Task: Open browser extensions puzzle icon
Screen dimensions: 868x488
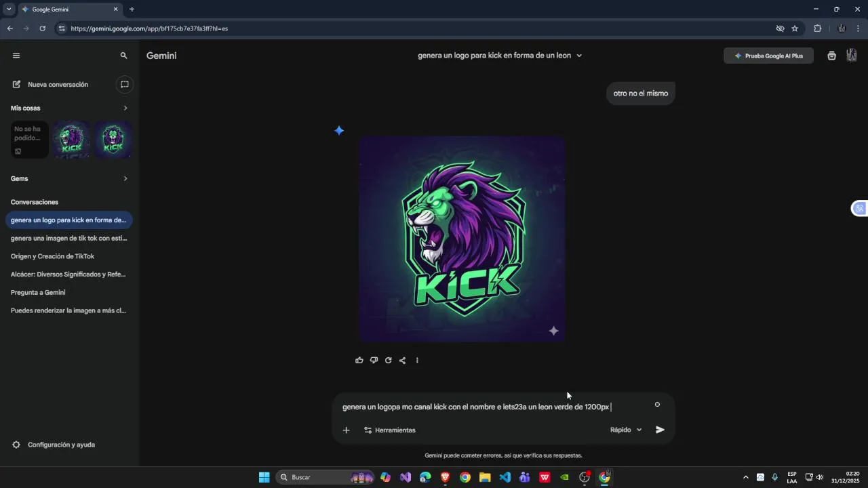Action: click(817, 28)
